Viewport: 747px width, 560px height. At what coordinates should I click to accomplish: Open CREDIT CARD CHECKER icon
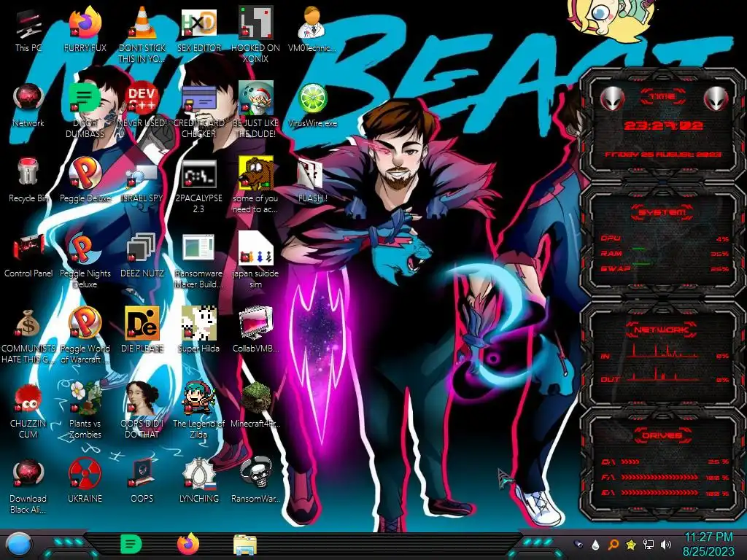[x=198, y=99]
